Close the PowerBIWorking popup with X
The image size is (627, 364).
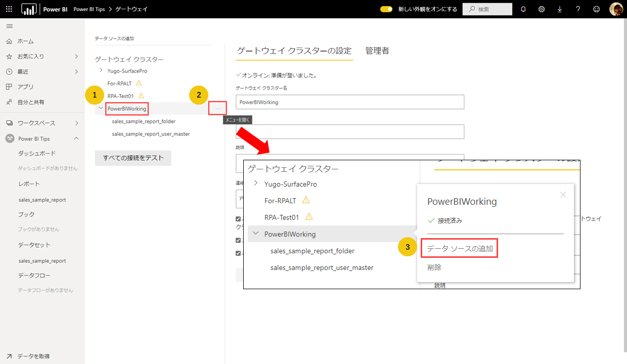pyautogui.click(x=563, y=195)
